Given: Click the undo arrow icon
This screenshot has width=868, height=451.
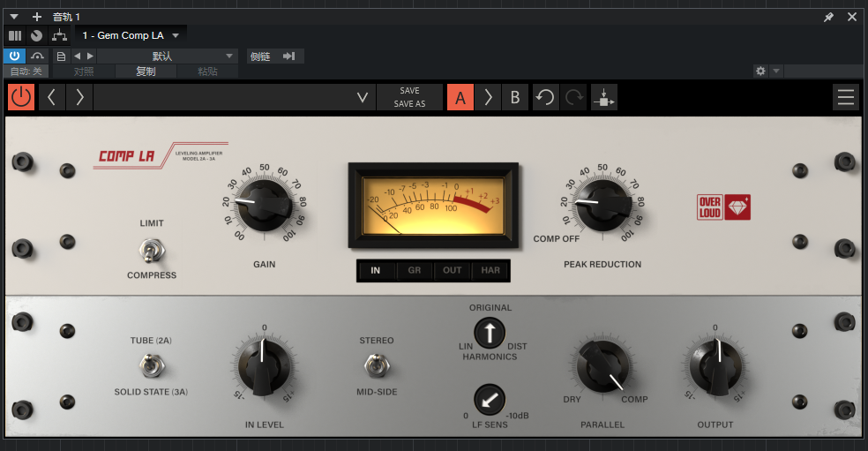Looking at the screenshot, I should [546, 97].
